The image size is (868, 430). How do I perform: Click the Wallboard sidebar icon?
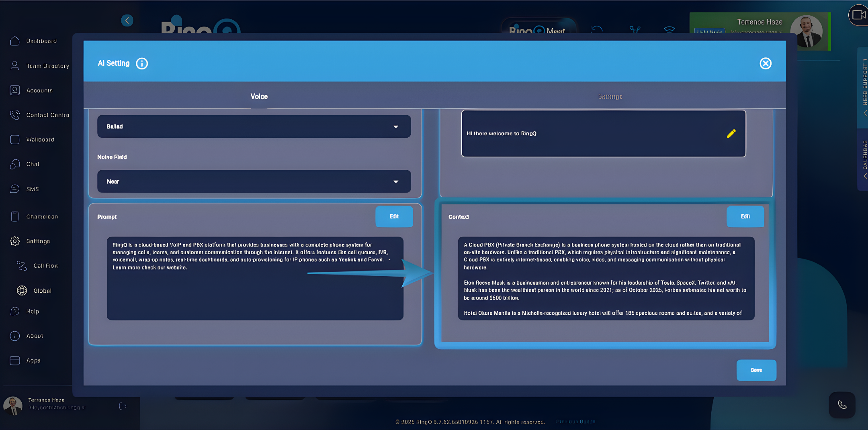tap(15, 139)
